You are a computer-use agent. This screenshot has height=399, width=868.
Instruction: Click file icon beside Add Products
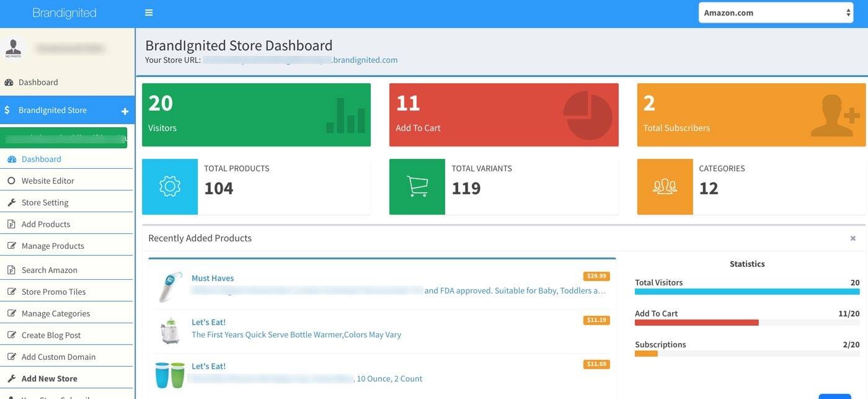coord(11,224)
